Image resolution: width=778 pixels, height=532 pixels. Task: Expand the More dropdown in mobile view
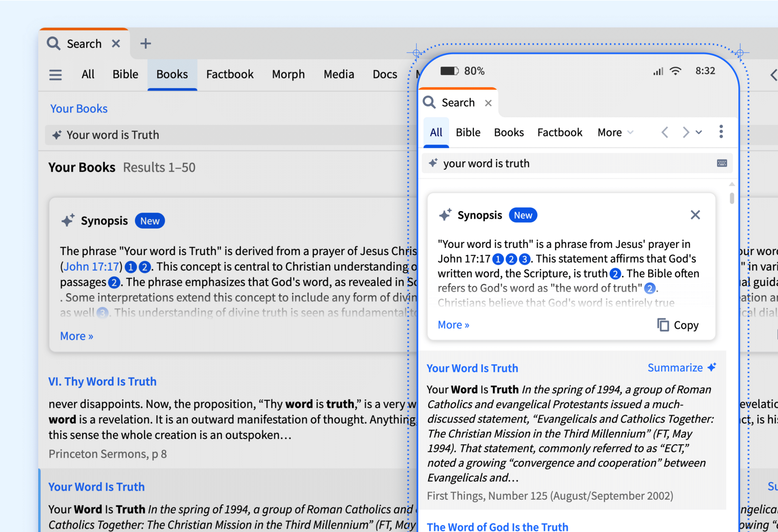616,132
